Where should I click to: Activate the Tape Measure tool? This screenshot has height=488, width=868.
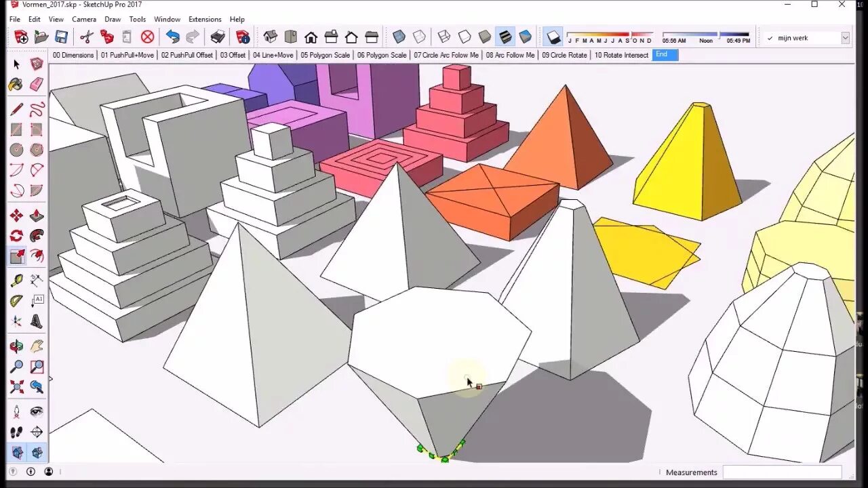coord(17,281)
